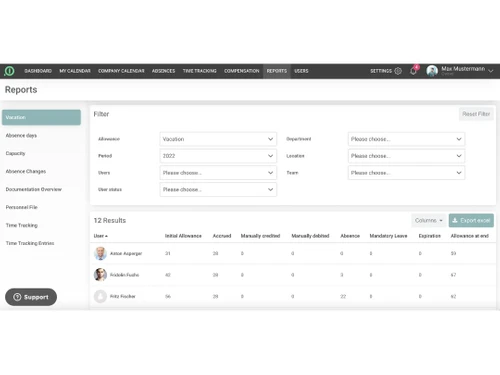
Task: Open My Calendar in top navigation
Action: click(75, 71)
